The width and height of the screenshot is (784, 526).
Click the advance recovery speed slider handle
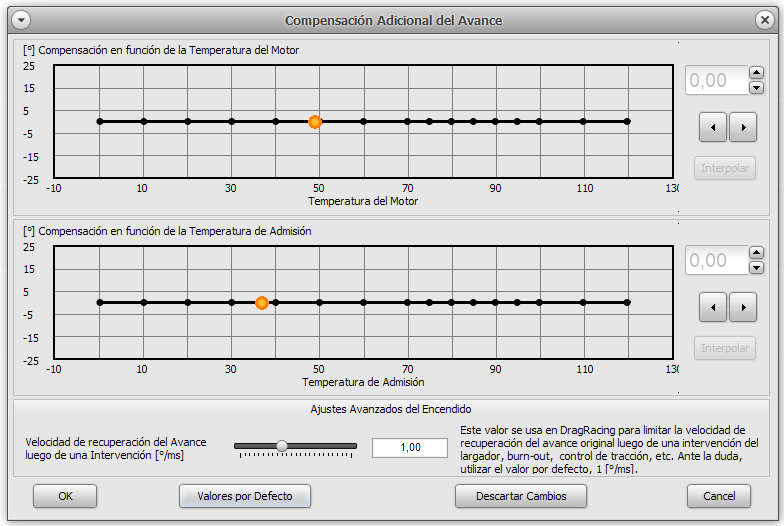[282, 446]
